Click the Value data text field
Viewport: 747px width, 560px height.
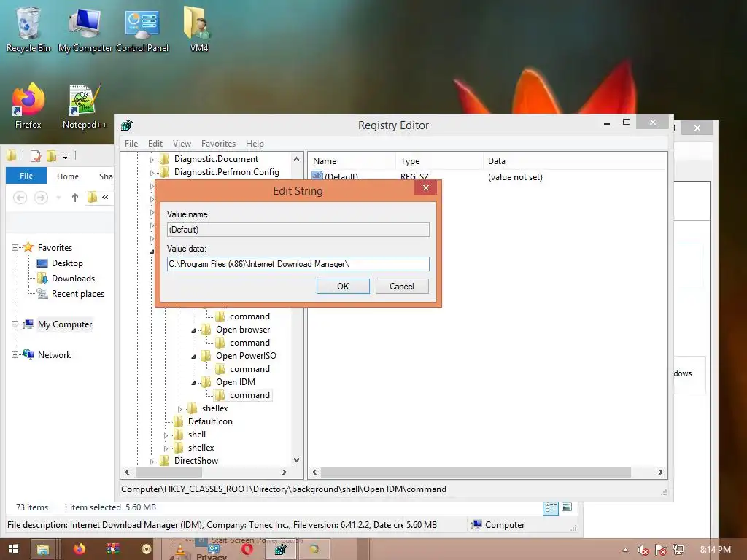[x=298, y=264]
